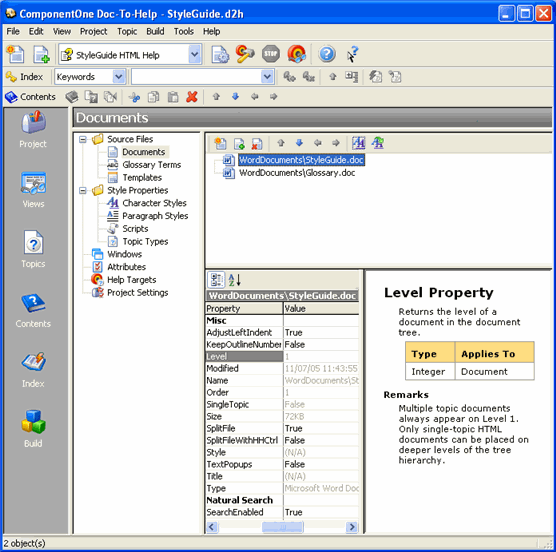Select Scripts in project tree
The height and width of the screenshot is (552, 556).
tap(135, 229)
